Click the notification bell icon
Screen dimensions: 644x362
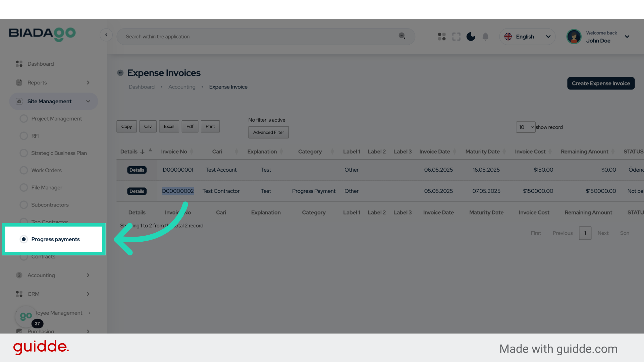[485, 37]
